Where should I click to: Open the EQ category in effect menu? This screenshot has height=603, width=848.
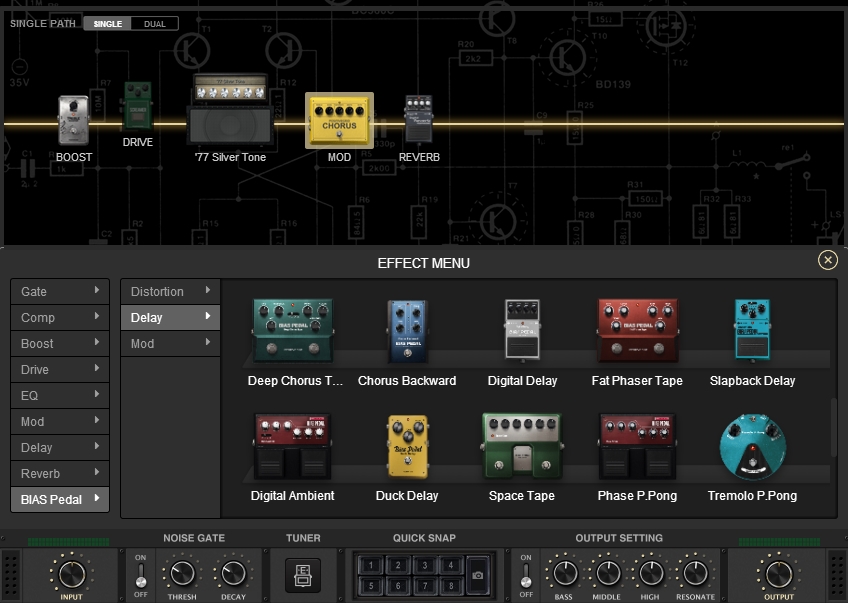point(60,396)
